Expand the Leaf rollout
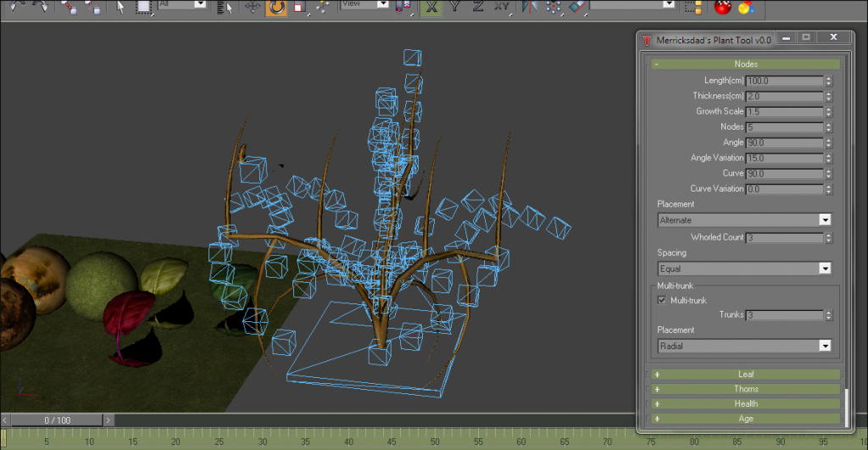 (746, 374)
